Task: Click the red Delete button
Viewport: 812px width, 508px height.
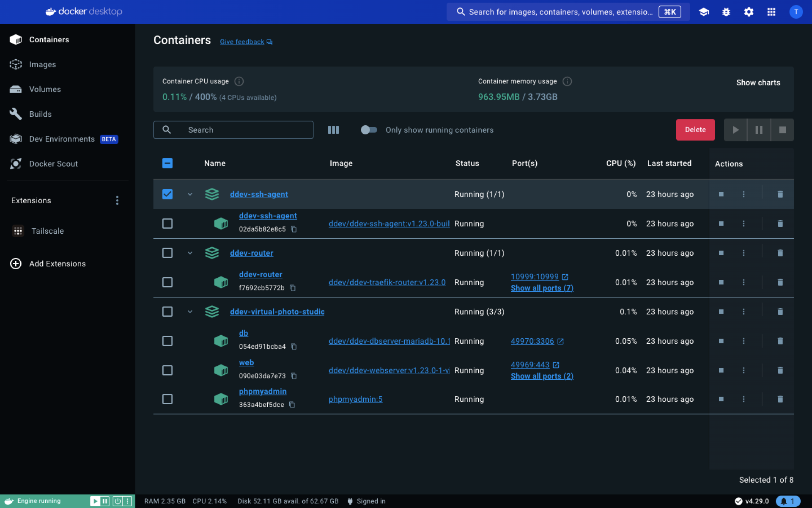Action: pos(695,130)
